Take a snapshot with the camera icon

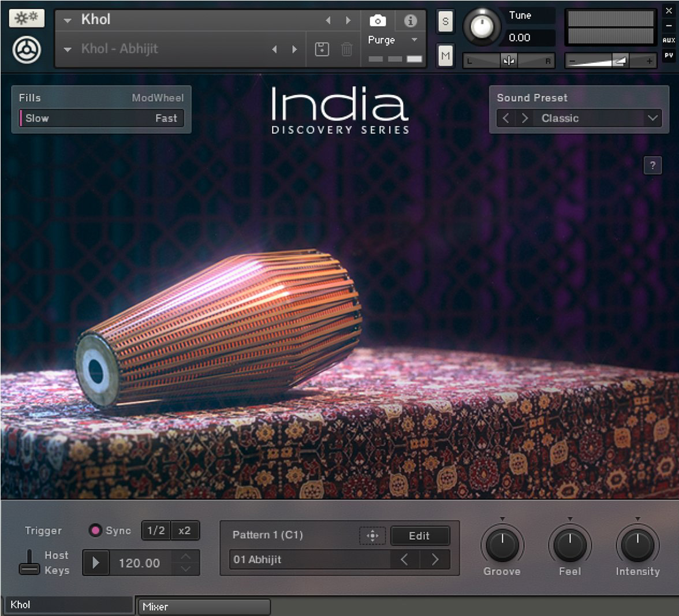(378, 20)
